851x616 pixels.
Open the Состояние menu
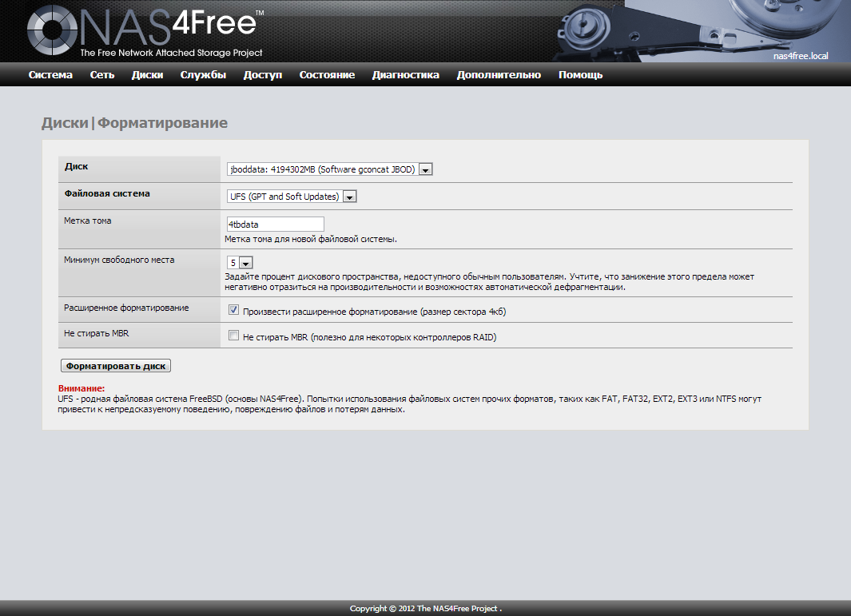(327, 75)
